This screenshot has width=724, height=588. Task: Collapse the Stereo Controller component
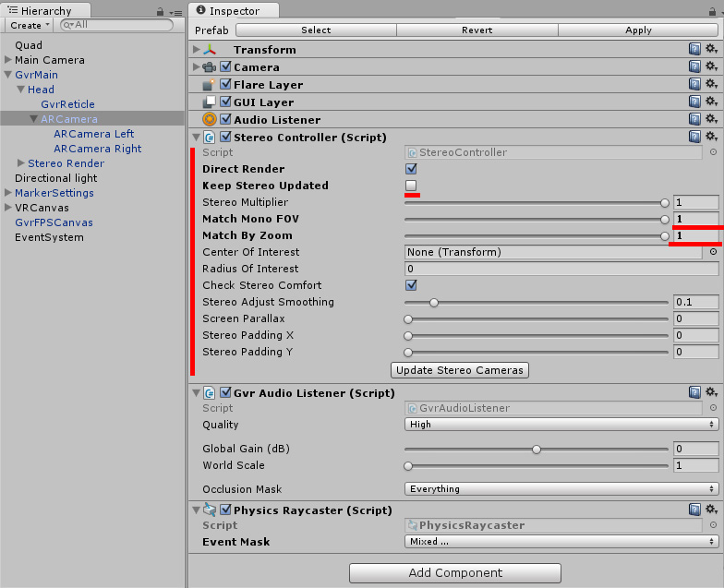coord(196,137)
